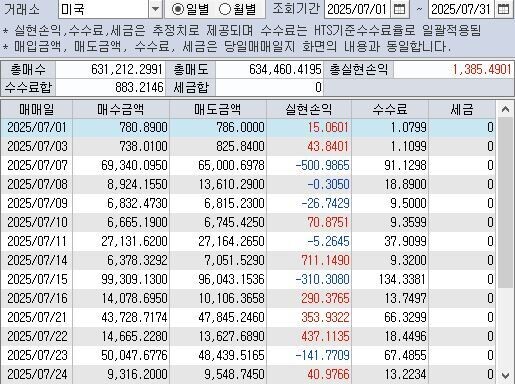This screenshot has width=515, height=384.
Task: Select the 2025/07/21 row date
Action: pyautogui.click(x=37, y=317)
